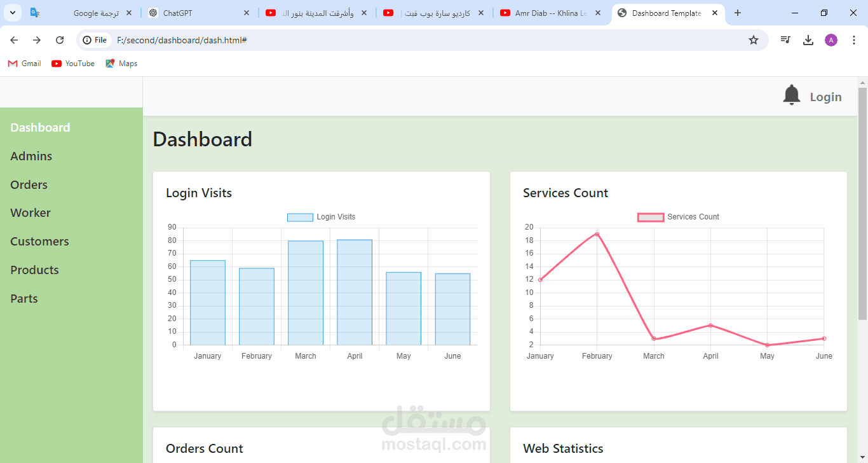Click the Login Visits card title
The height and width of the screenshot is (463, 868).
coord(199,193)
